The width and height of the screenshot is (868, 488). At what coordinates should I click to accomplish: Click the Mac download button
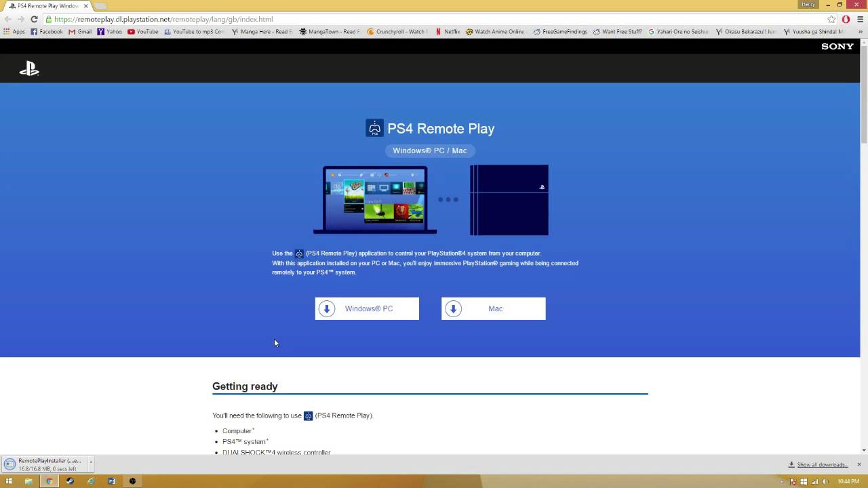click(493, 308)
